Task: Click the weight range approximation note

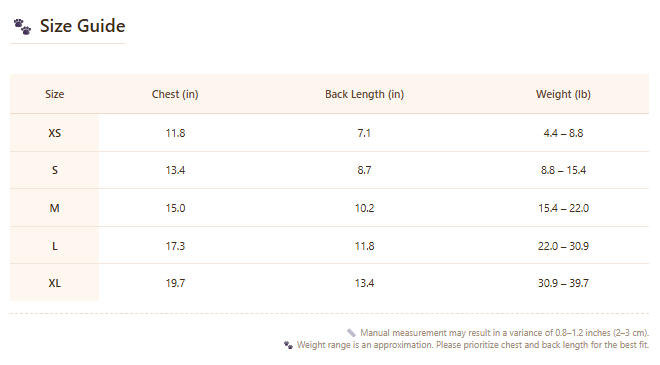Action: (473, 345)
